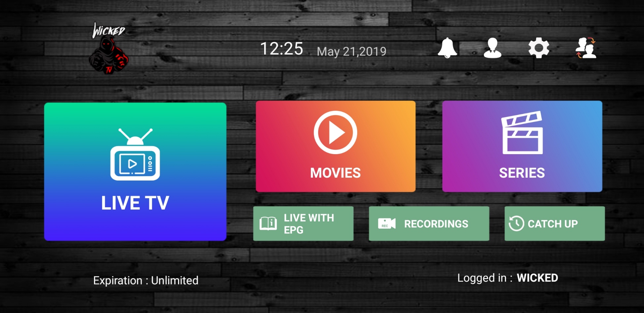Click the clapperboard icon in Series
Viewport: 644px width, 313px height.
click(522, 133)
